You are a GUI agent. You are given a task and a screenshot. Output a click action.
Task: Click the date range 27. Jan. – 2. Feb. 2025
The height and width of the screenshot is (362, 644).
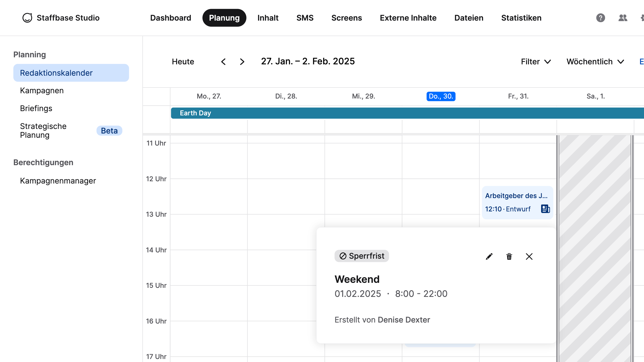tap(308, 61)
